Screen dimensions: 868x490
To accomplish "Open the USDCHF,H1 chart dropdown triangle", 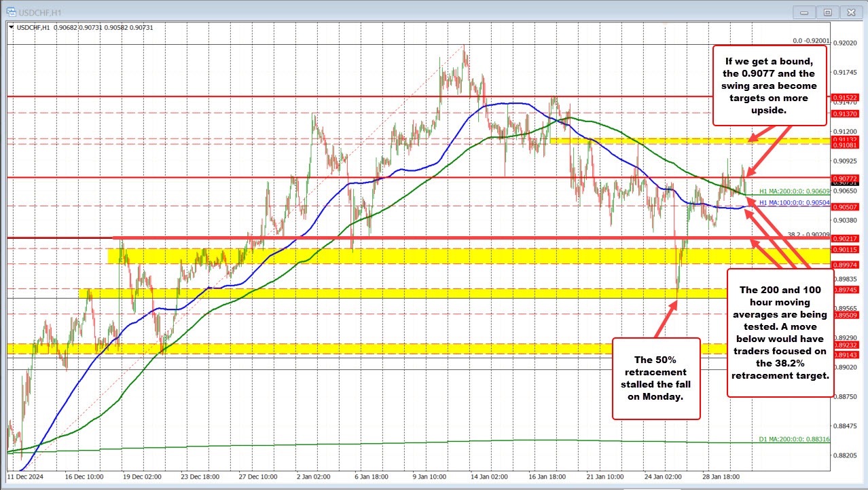I will 10,27.
